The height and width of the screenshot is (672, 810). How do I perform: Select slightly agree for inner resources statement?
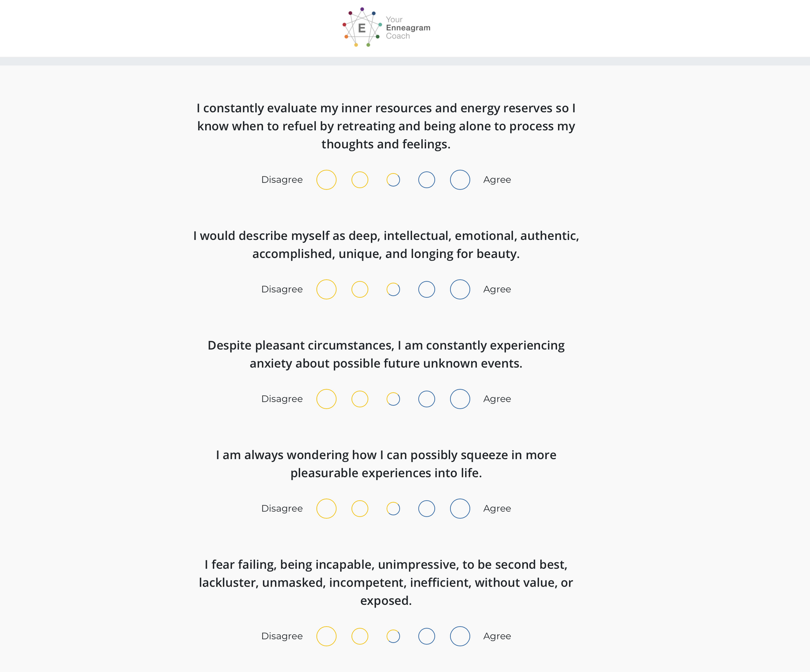pyautogui.click(x=426, y=180)
